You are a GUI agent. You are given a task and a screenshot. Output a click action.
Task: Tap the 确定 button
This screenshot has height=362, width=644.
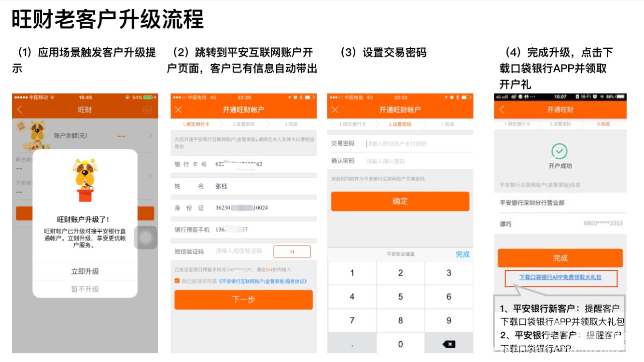click(x=400, y=201)
